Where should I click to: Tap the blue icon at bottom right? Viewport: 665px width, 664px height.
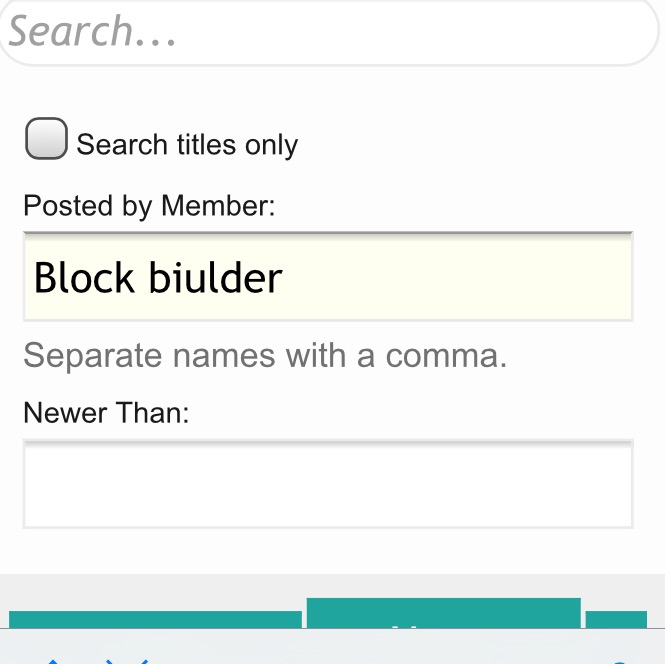[x=620, y=662]
